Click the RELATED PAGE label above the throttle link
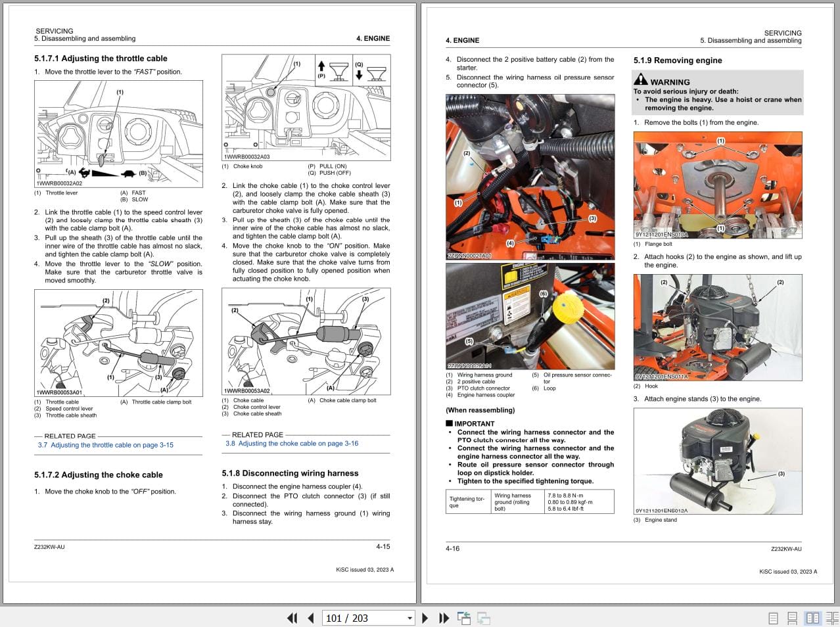Viewport: 840px width, 627px height. coord(70,436)
